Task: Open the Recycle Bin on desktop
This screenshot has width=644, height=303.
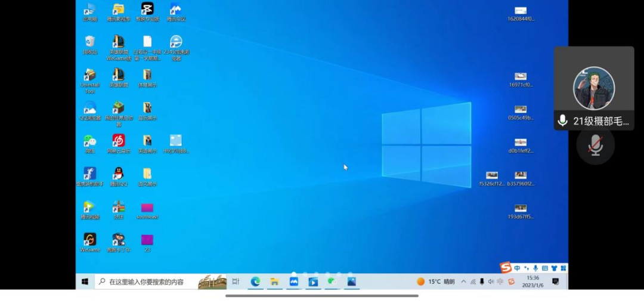Action: click(90, 42)
